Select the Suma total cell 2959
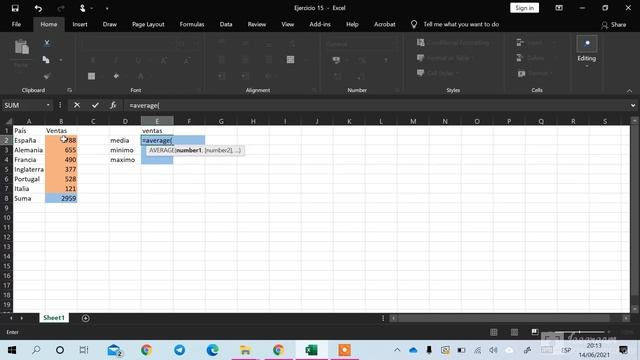640x360 pixels. (61, 198)
